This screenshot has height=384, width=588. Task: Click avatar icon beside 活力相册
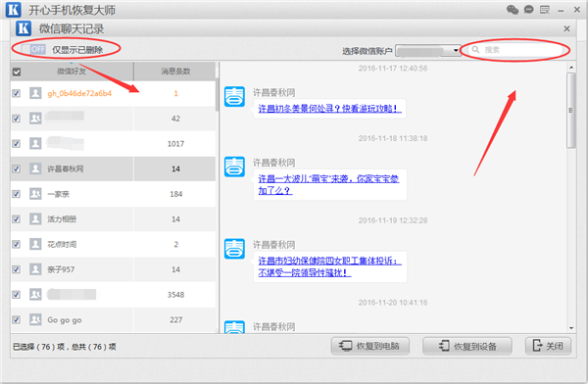click(x=35, y=218)
